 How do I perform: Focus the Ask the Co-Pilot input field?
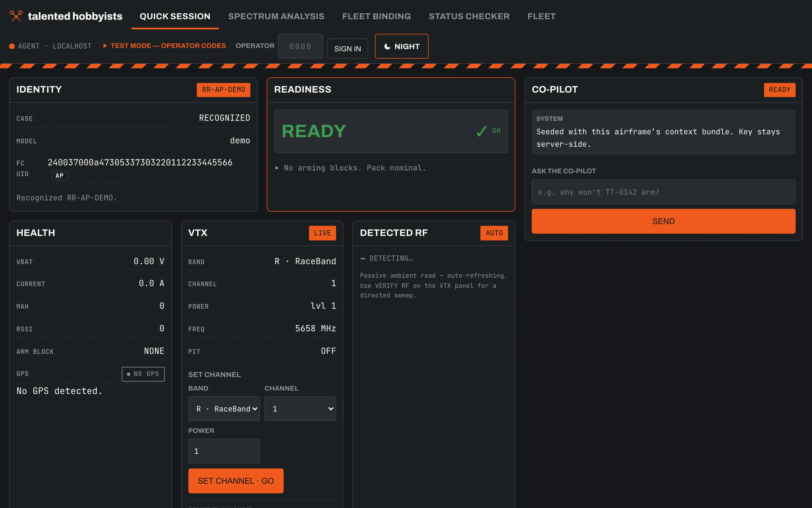click(663, 192)
